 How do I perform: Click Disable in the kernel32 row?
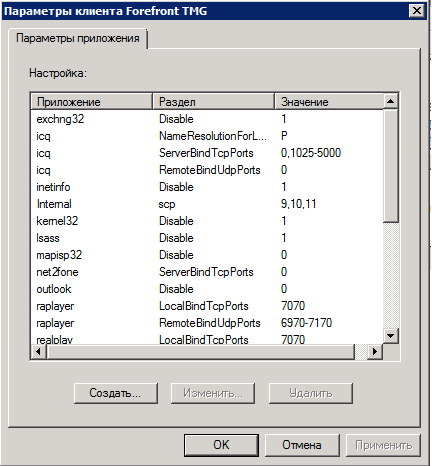[176, 221]
